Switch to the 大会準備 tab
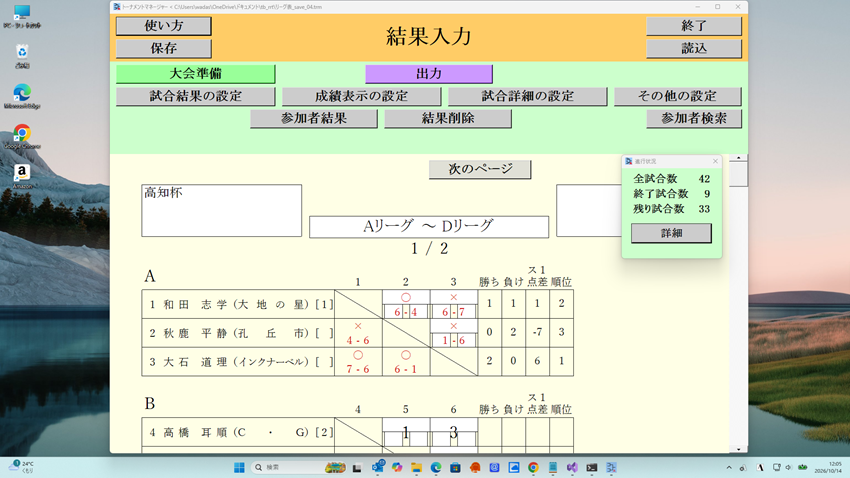 pos(196,74)
